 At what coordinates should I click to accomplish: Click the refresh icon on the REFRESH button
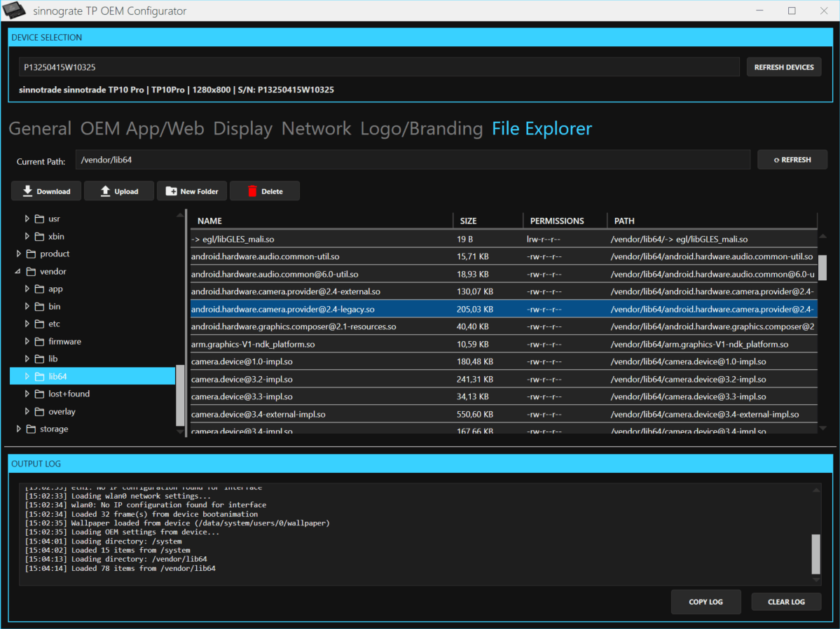click(x=776, y=160)
